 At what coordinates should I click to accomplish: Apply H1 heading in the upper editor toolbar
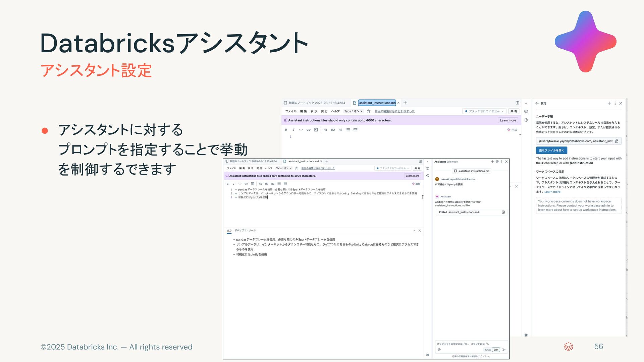(x=325, y=130)
